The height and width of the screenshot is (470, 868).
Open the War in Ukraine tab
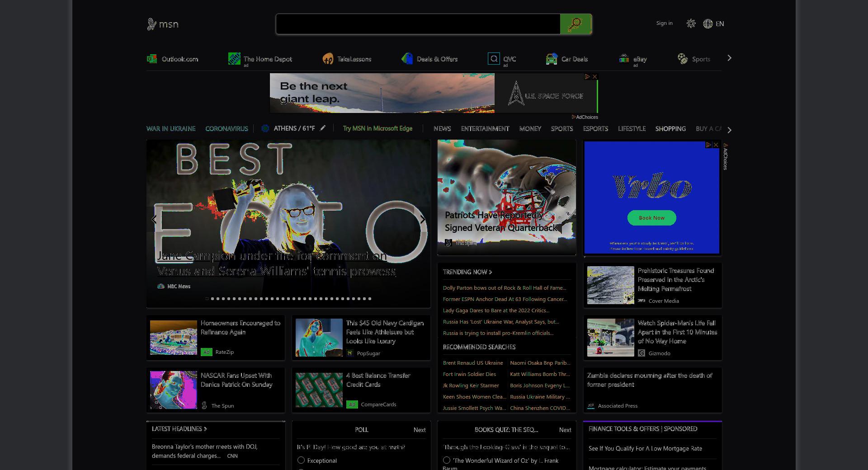coord(171,128)
